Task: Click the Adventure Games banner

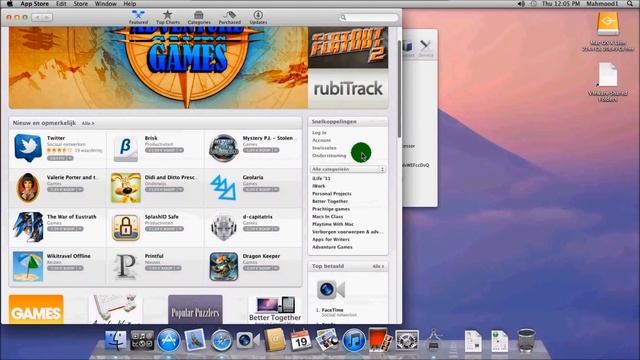Action: click(x=158, y=67)
